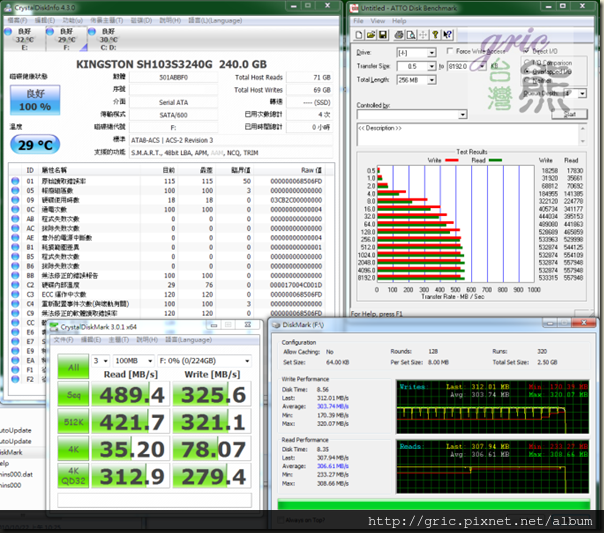Click the Open file icon in ATTO toolbar
Viewport: 604px width, 533px height.
click(370, 33)
